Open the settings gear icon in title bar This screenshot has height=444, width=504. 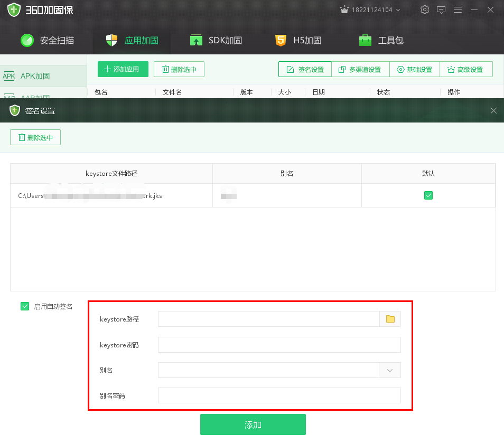tap(425, 10)
